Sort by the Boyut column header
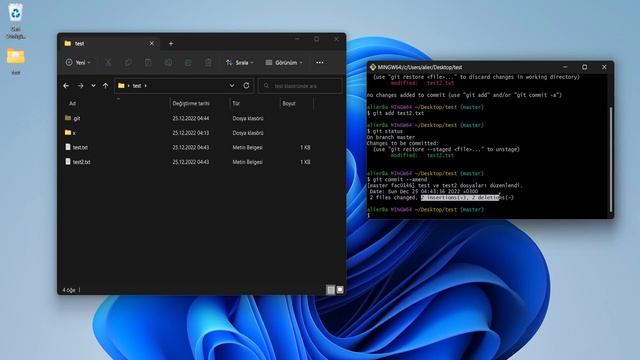640x360 pixels. [x=289, y=104]
